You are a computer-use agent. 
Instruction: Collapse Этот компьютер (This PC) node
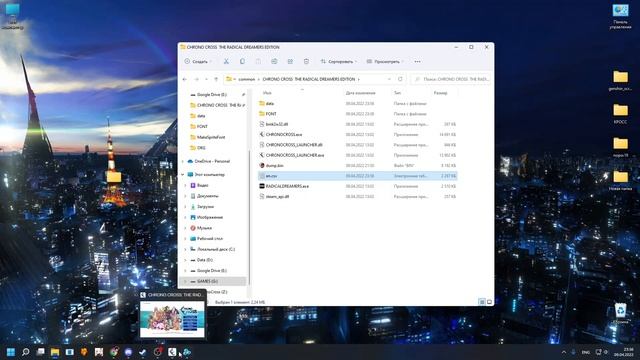click(x=183, y=175)
